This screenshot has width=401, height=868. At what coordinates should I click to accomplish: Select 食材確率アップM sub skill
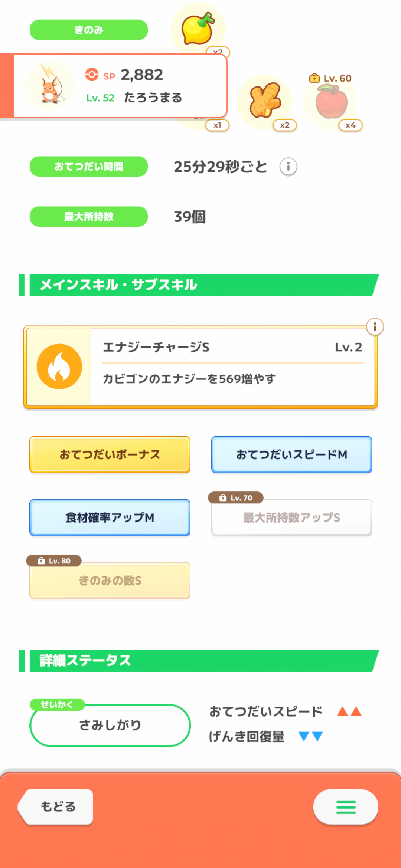(110, 517)
